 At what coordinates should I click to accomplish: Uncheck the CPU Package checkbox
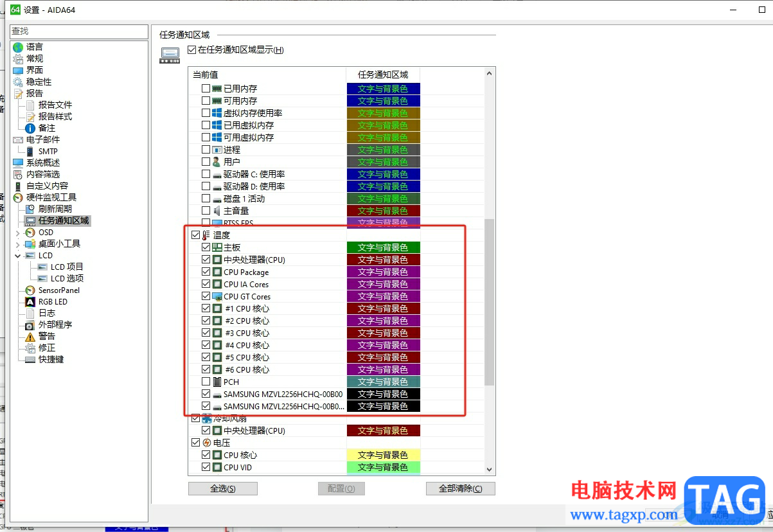[x=206, y=272]
